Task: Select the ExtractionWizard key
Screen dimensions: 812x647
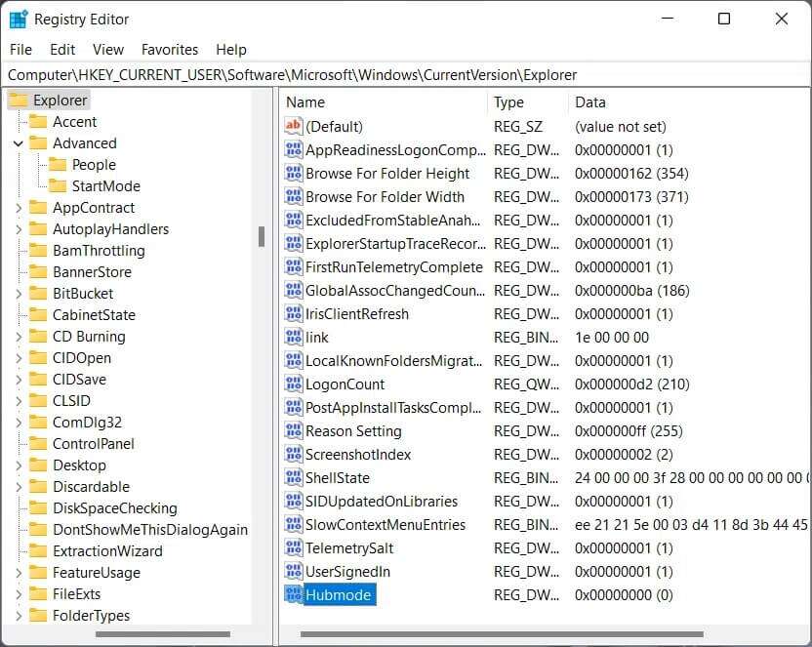Action: 107,551
